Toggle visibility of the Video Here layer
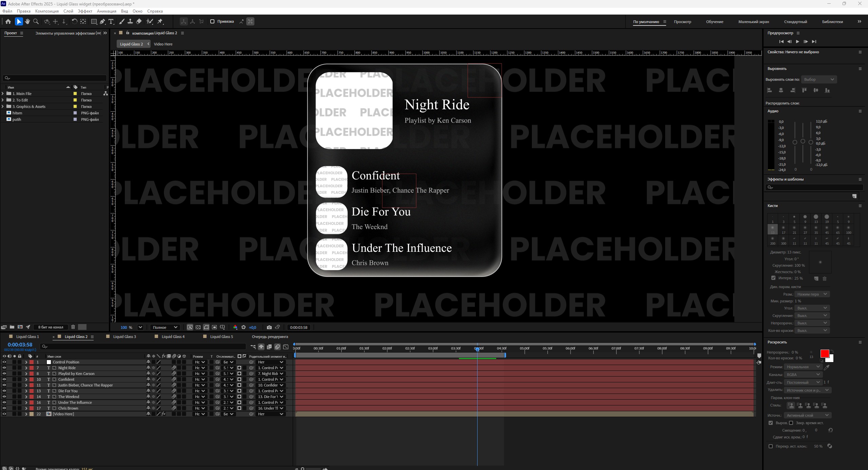This screenshot has height=470, width=868. 4,414
